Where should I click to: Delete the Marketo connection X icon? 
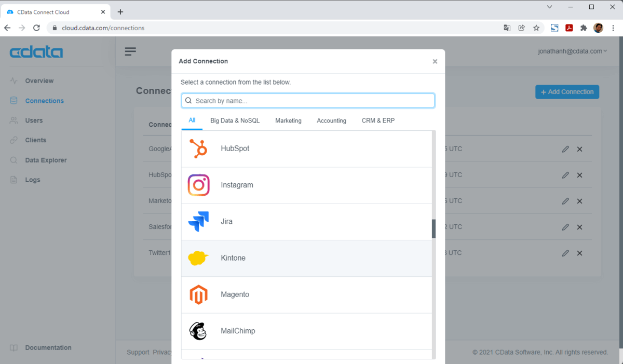pyautogui.click(x=580, y=201)
